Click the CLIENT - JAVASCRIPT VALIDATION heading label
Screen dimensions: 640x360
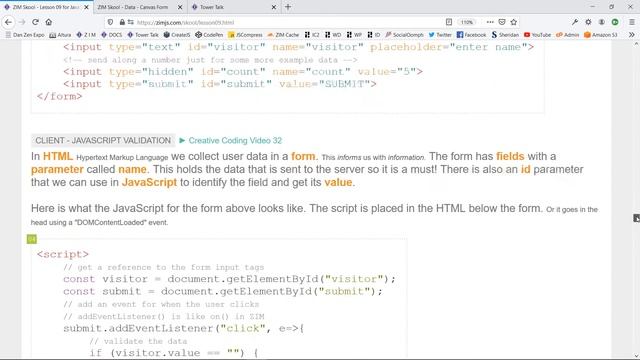tap(103, 140)
